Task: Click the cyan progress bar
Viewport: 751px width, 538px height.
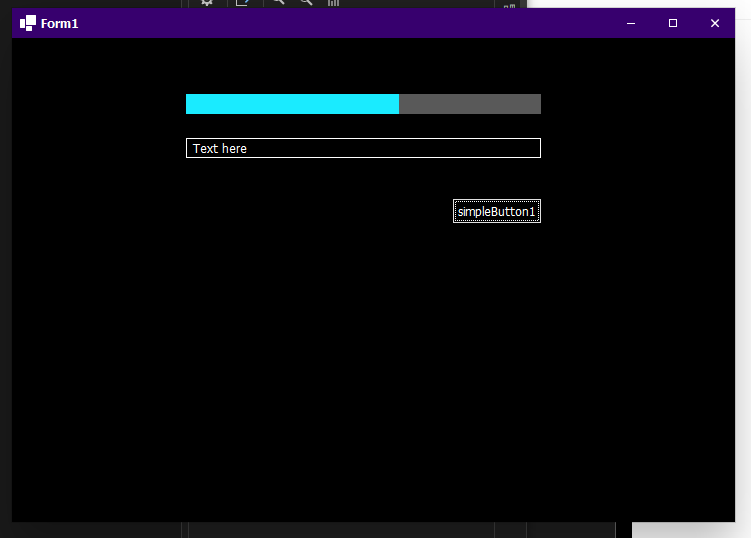Action: [363, 104]
